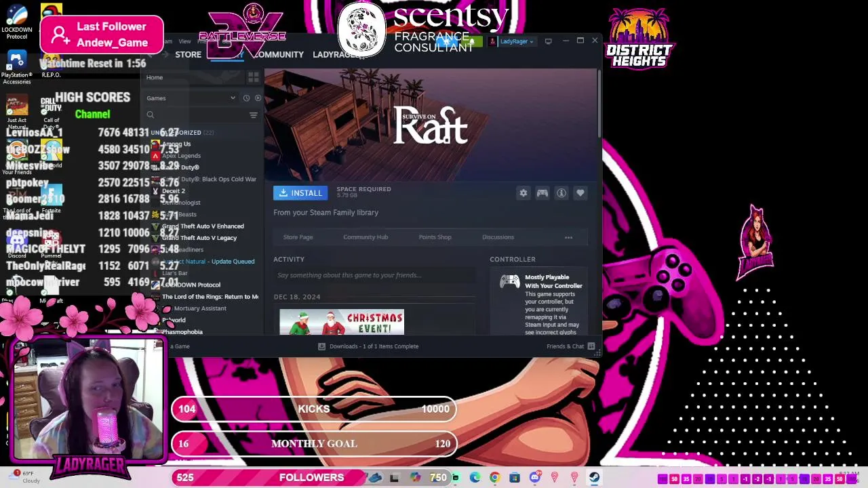The height and width of the screenshot is (488, 868).
Task: Open Downloads status at Steam bottom bar
Action: (369, 346)
